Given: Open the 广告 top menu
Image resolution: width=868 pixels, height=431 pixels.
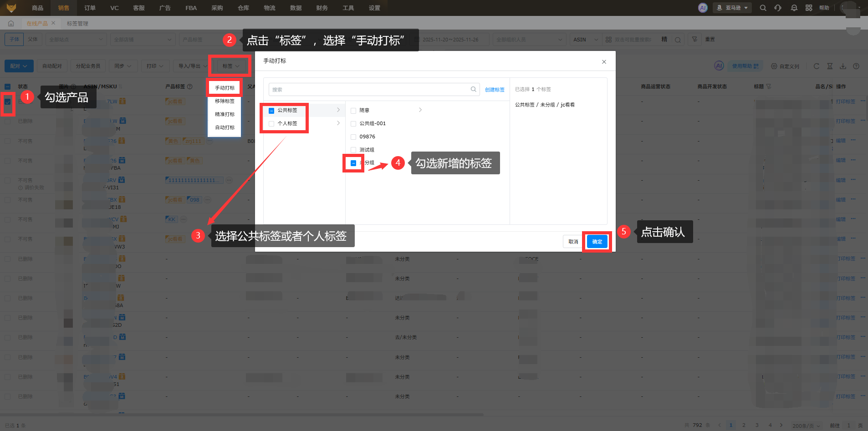Looking at the screenshot, I should point(165,8).
